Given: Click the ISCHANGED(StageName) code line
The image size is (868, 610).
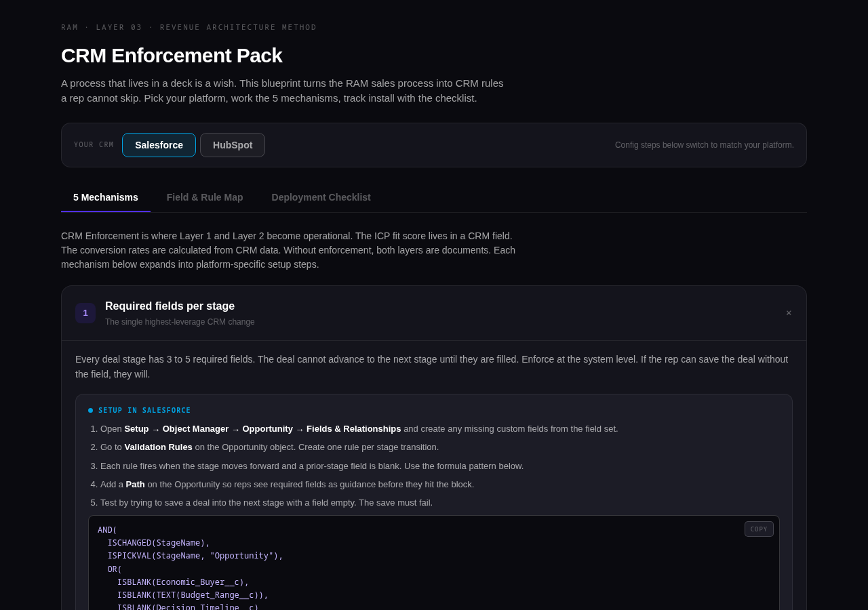Looking at the screenshot, I should (x=159, y=543).
